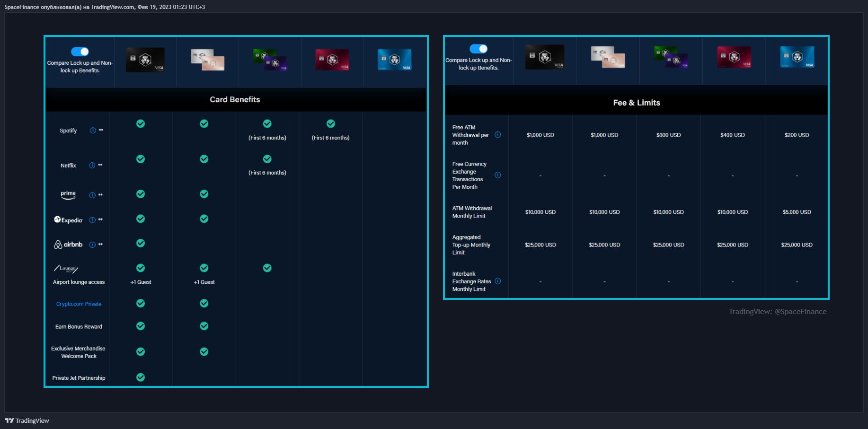Viewport: 868px width, 429px height.
Task: Click $5,000 USD ATM monthly limit
Action: 797,212
